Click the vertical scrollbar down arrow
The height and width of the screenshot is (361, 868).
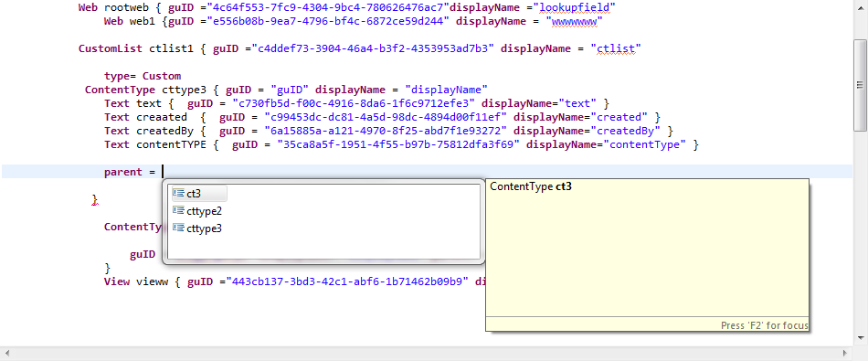(860, 337)
